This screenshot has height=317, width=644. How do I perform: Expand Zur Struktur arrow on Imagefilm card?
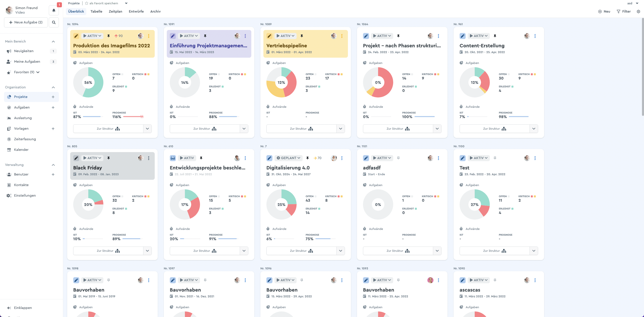click(x=147, y=129)
